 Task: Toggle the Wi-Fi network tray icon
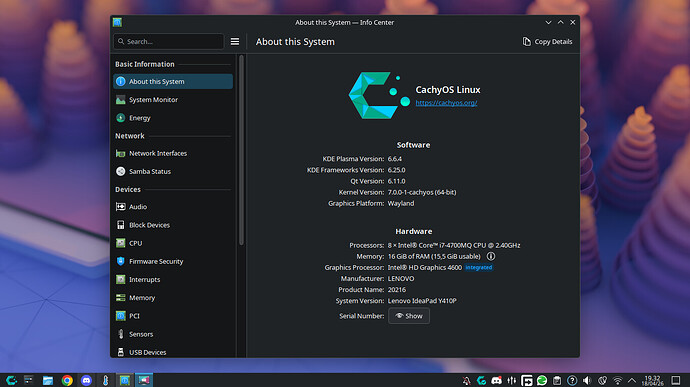pos(617,380)
